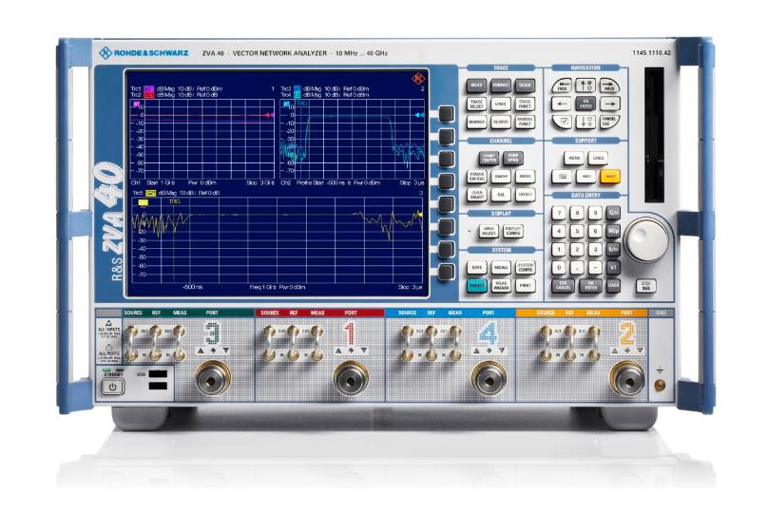767x532 pixels.
Task: Touch the large rotary knob
Action: pos(646,240)
